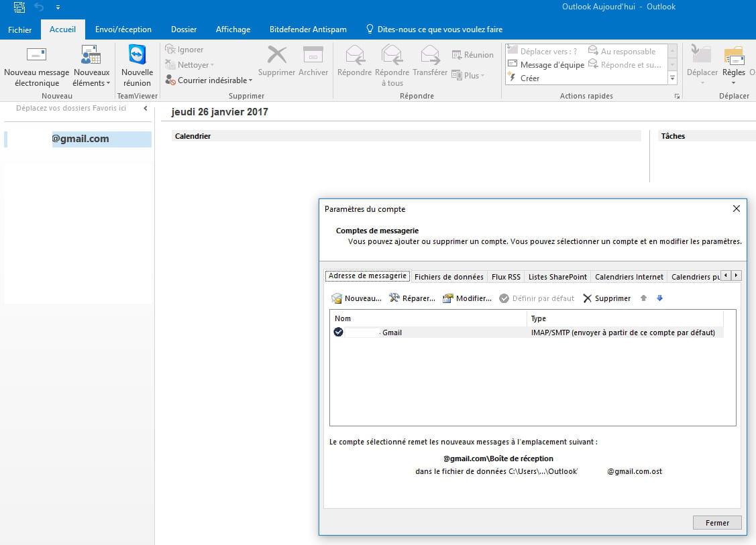756x545 pixels.
Task: Click the Type column header
Action: 625,318
